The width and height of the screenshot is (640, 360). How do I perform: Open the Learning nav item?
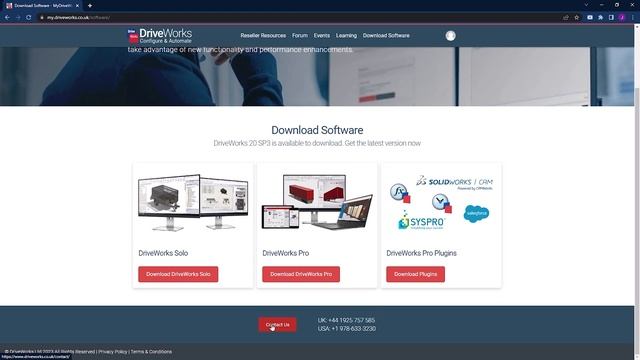pyautogui.click(x=346, y=36)
